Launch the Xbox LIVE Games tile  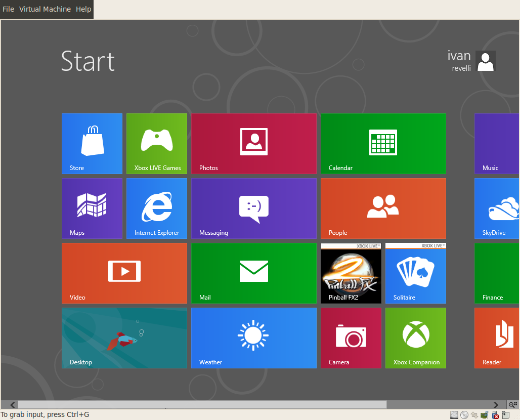(x=156, y=144)
